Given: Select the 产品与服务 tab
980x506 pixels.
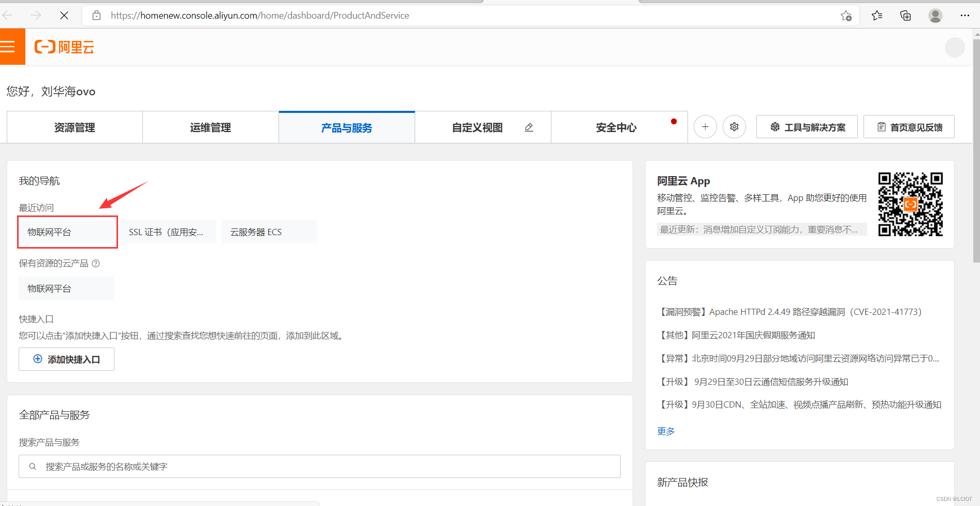Looking at the screenshot, I should coord(347,127).
